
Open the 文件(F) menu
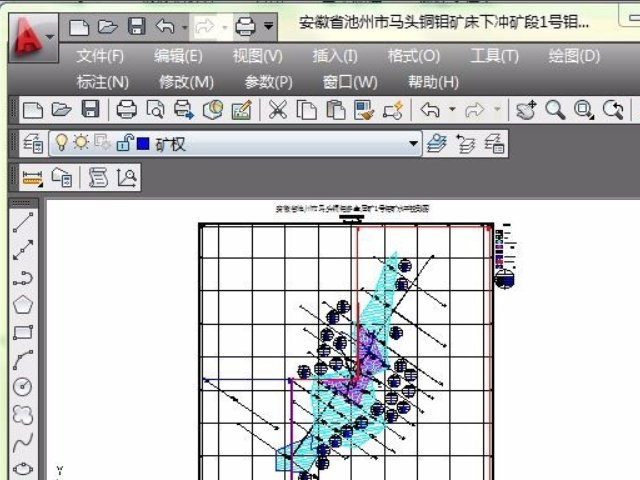[x=100, y=56]
